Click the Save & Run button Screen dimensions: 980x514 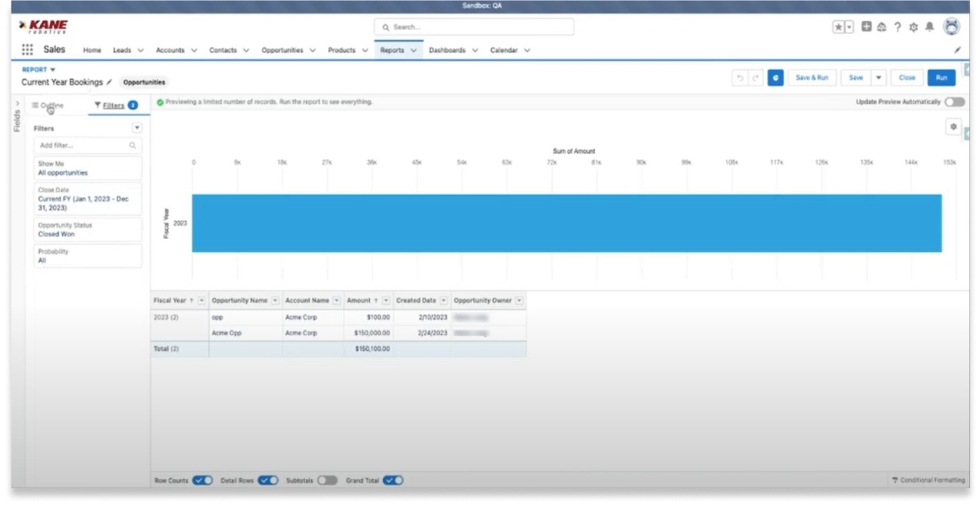(811, 77)
